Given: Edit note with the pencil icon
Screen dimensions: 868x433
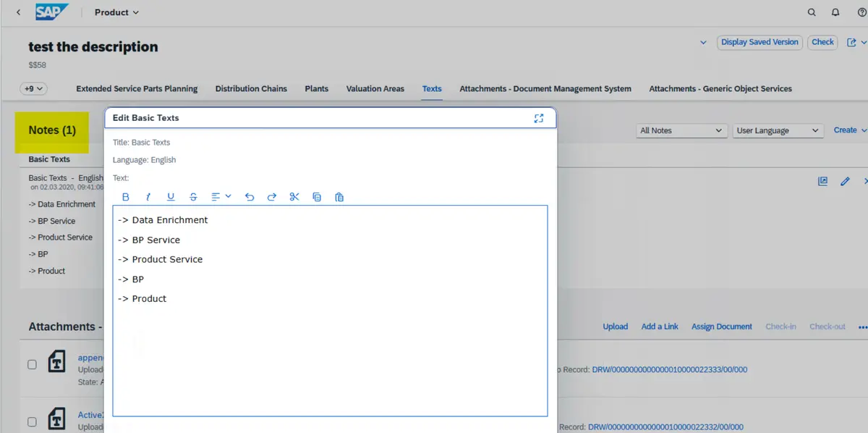Looking at the screenshot, I should click(845, 181).
